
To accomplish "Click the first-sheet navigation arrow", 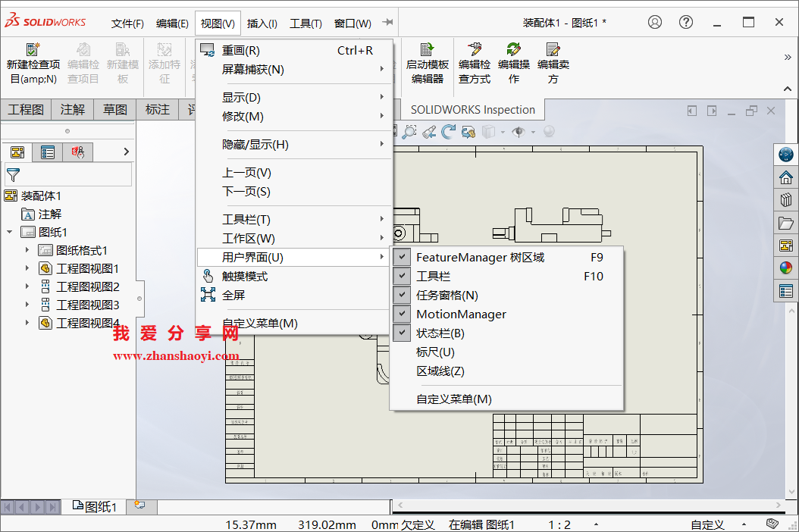I will pyautogui.click(x=7, y=507).
